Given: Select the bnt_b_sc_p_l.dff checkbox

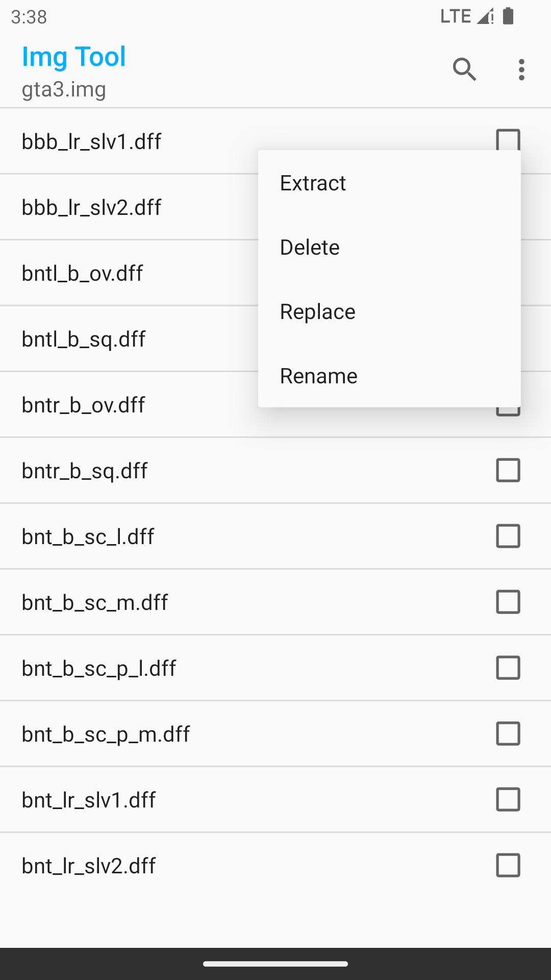Looking at the screenshot, I should click(508, 668).
